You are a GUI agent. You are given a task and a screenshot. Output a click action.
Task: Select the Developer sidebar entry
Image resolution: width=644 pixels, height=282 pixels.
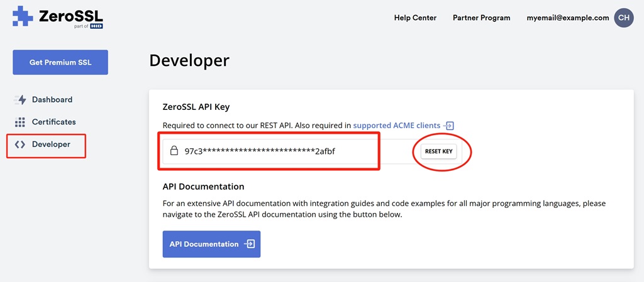(51, 144)
